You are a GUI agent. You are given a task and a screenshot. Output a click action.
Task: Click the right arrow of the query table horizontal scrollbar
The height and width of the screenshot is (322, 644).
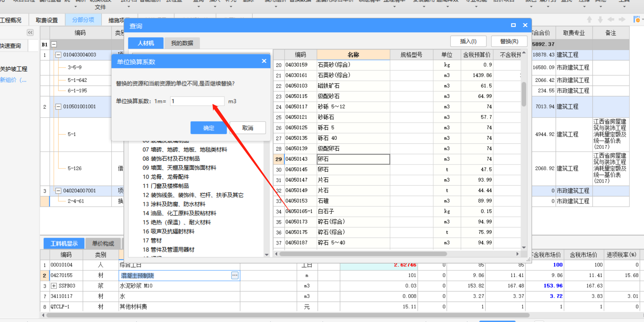(x=518, y=254)
